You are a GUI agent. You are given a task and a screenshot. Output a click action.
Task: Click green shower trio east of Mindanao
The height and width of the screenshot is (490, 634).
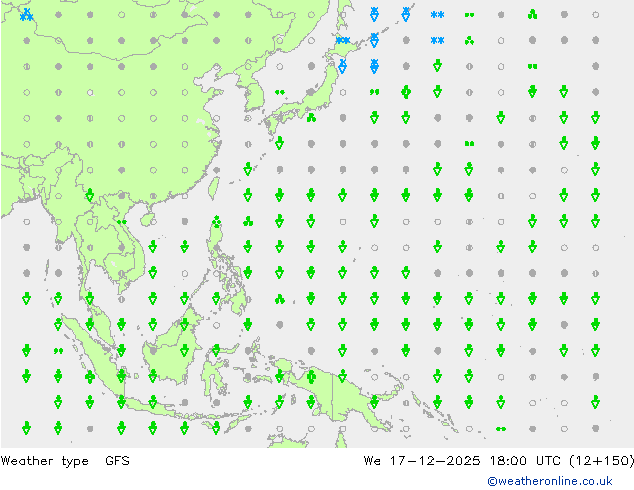coord(279,299)
